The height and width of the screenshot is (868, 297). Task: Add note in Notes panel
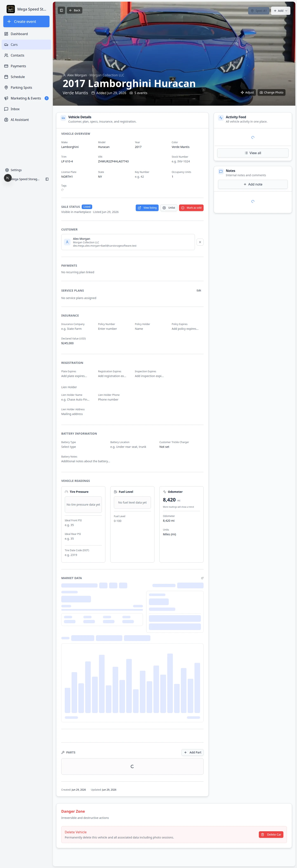(x=253, y=184)
